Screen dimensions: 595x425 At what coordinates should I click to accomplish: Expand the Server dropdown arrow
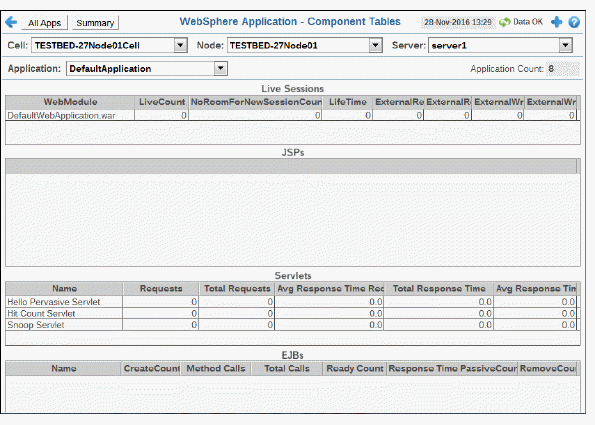point(565,46)
